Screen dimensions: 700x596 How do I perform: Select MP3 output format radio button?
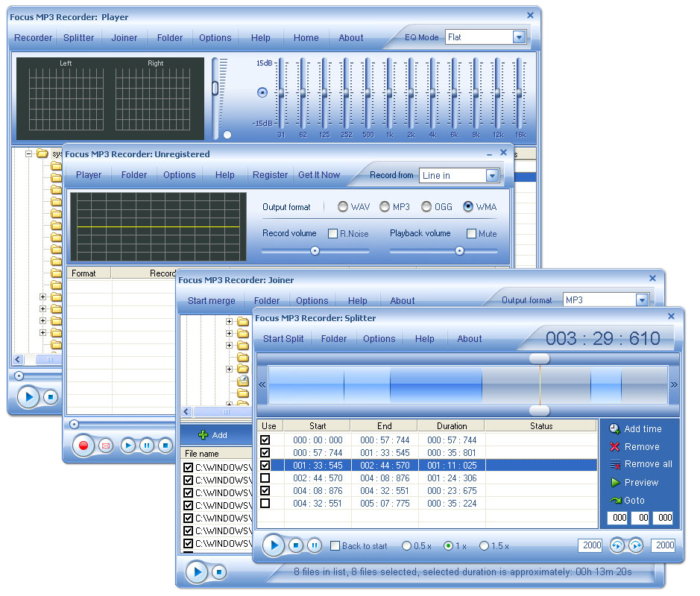coord(385,206)
